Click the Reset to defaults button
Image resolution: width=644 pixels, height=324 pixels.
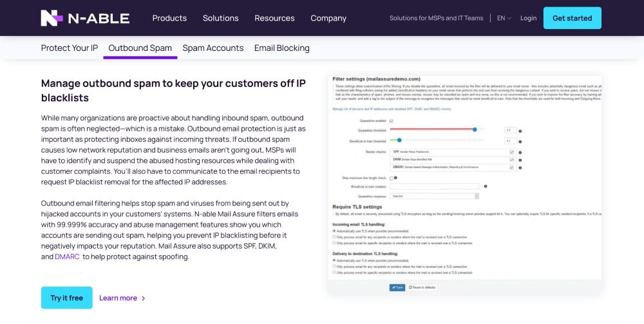tap(422, 287)
